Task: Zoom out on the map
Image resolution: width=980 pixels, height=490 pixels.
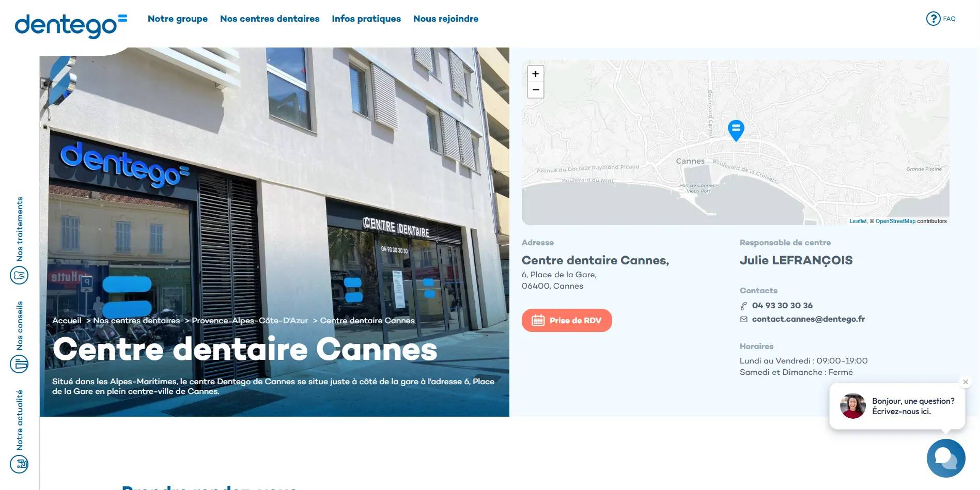Action: [535, 90]
